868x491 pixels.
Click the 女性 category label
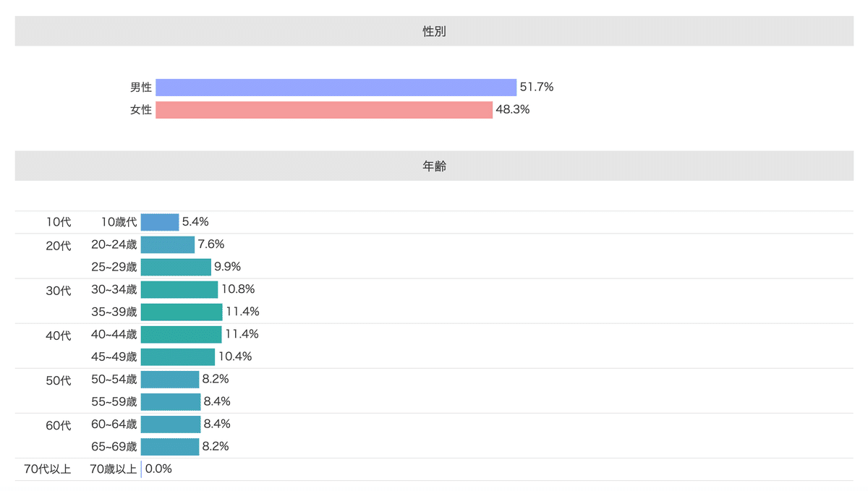coord(141,110)
